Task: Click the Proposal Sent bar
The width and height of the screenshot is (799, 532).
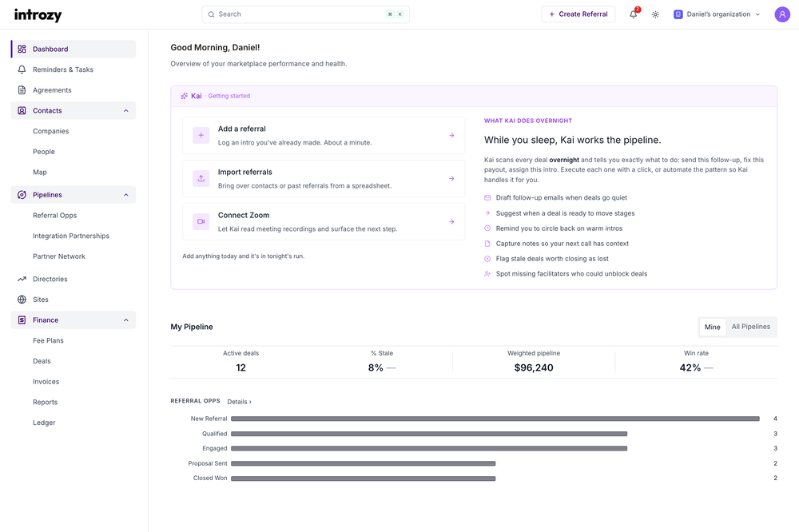Action: pos(364,464)
